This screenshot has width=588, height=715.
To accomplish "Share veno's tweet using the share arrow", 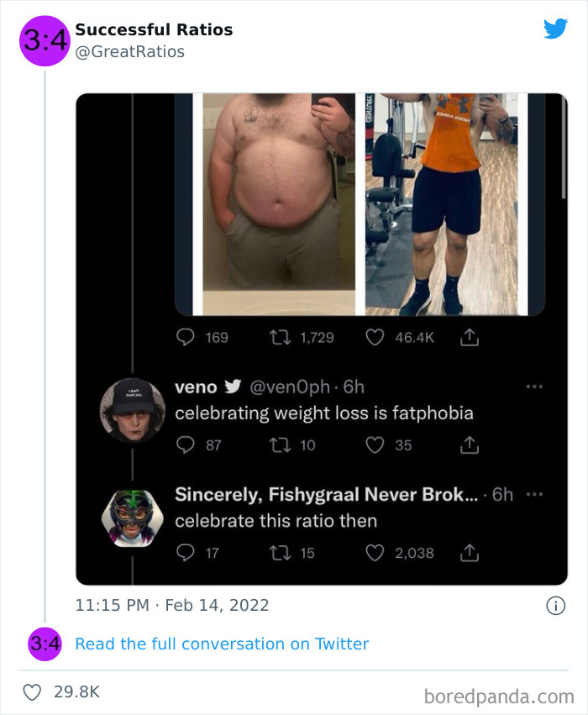I will tap(469, 445).
